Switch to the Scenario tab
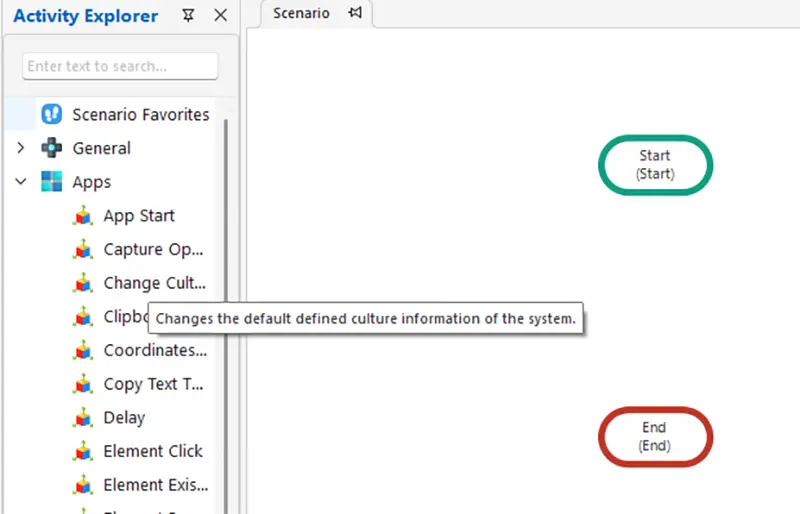The image size is (800, 514). point(301,13)
